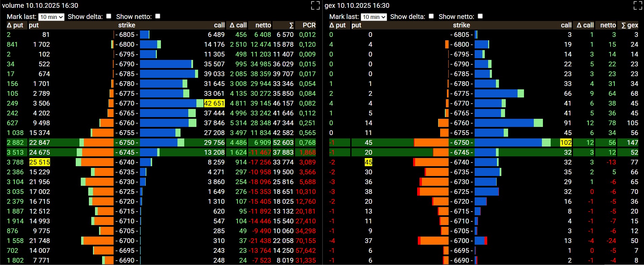Tick Show delta in the gex panel
The height and width of the screenshot is (265, 644).
point(431,16)
